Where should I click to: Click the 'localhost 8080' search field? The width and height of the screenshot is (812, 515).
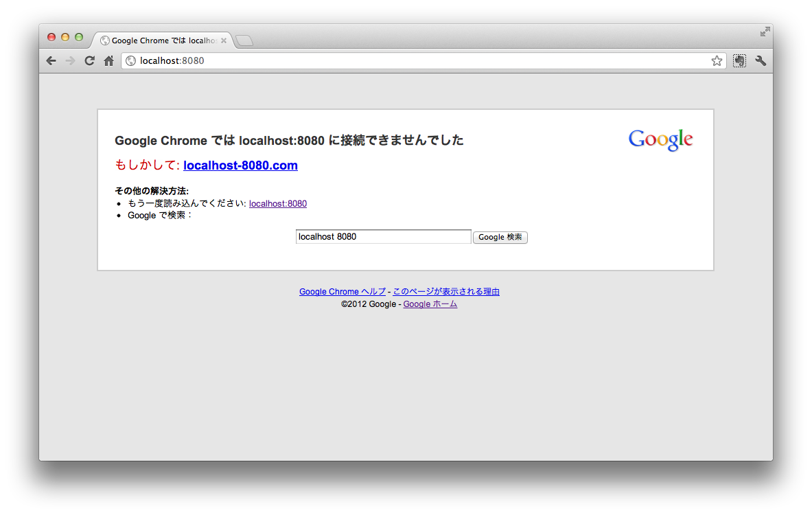click(383, 237)
